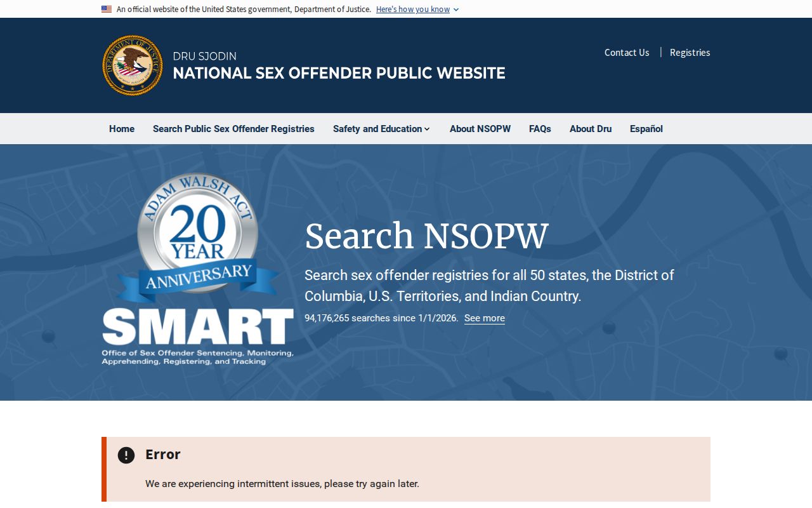This screenshot has height=508, width=812.
Task: Expand the Safety and Education dropdown
Action: click(x=381, y=129)
